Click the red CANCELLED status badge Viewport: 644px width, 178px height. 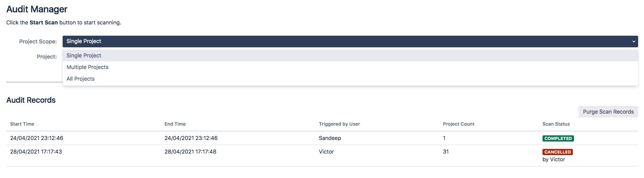pyautogui.click(x=558, y=152)
